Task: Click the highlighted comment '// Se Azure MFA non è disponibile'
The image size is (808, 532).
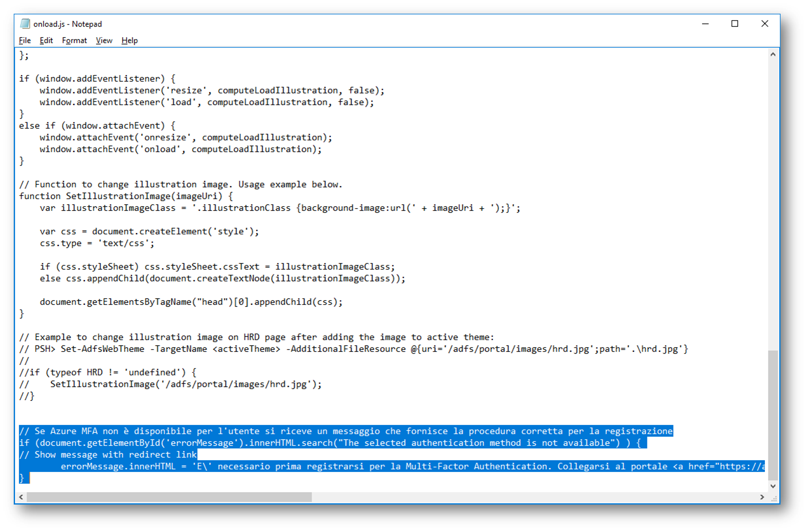Action: [x=346, y=431]
